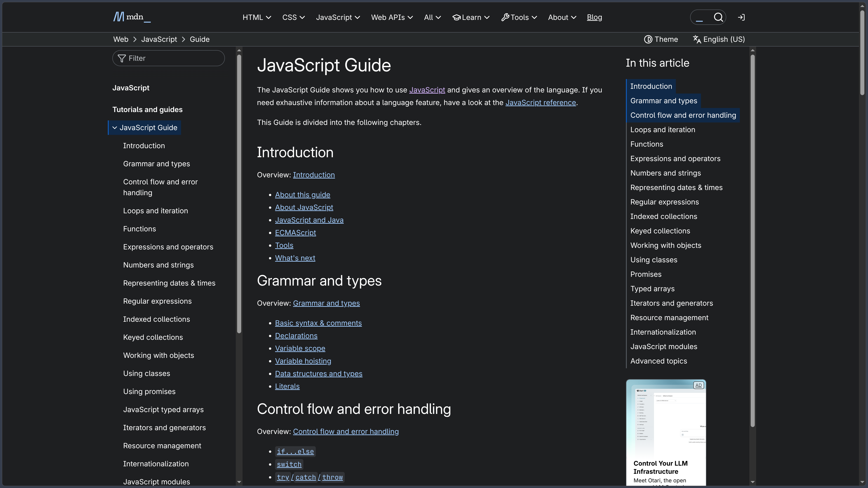The image size is (868, 488).
Task: Open JavaScript typed arrays in sidebar
Action: click(x=163, y=410)
